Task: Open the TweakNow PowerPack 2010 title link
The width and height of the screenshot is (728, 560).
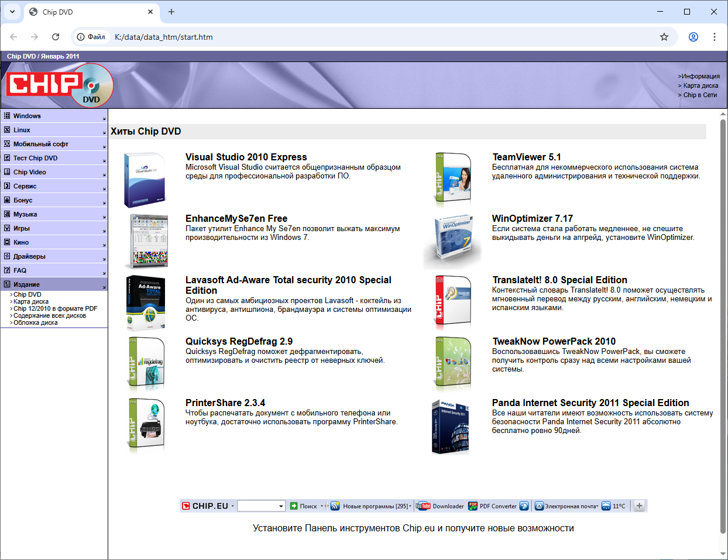Action: pos(554,341)
